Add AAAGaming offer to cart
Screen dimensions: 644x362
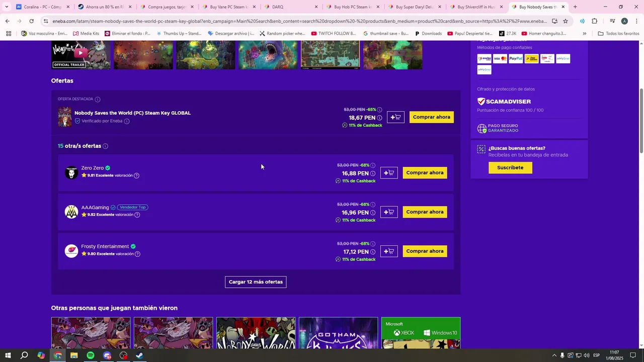pos(389,212)
